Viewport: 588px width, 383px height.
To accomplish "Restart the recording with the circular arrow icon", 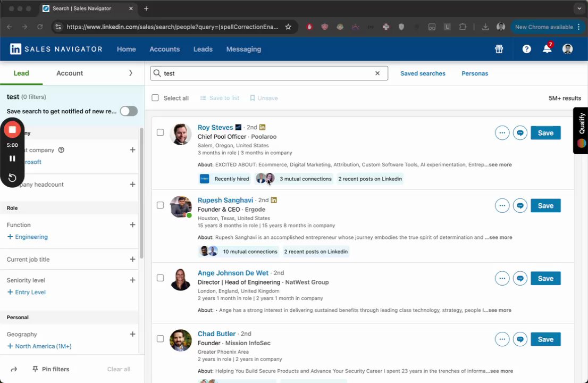I will coord(12,178).
